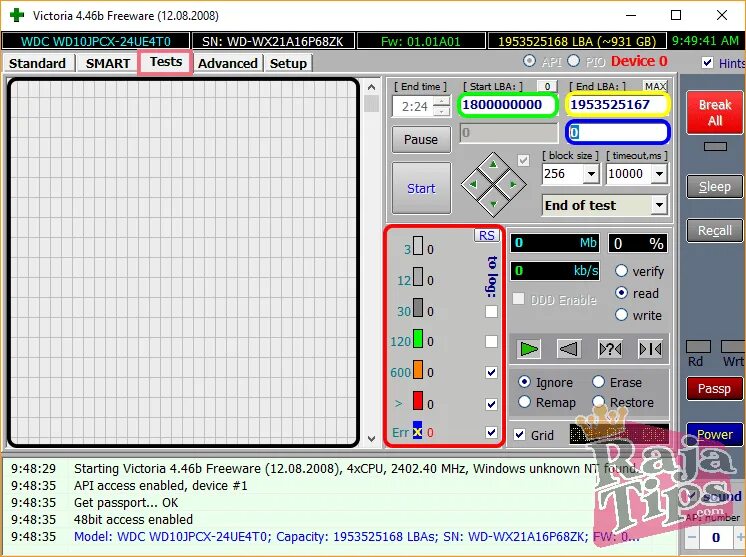Click log line 'Get passport... OK'

[126, 502]
